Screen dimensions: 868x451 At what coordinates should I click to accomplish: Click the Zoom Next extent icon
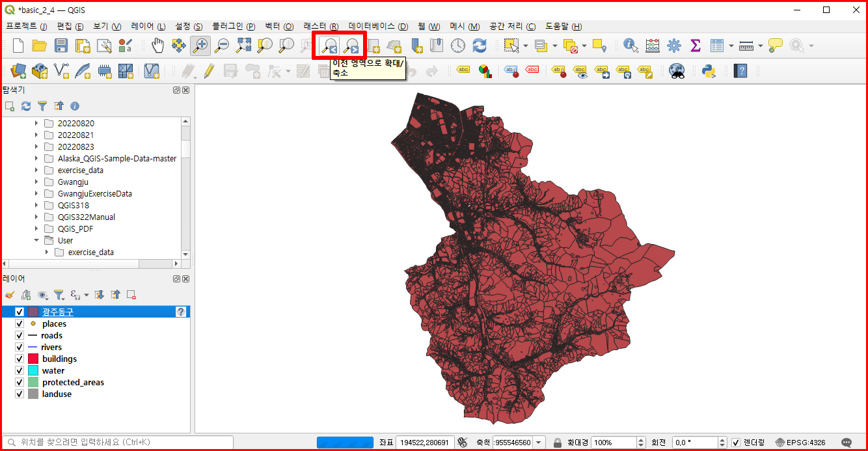point(351,46)
